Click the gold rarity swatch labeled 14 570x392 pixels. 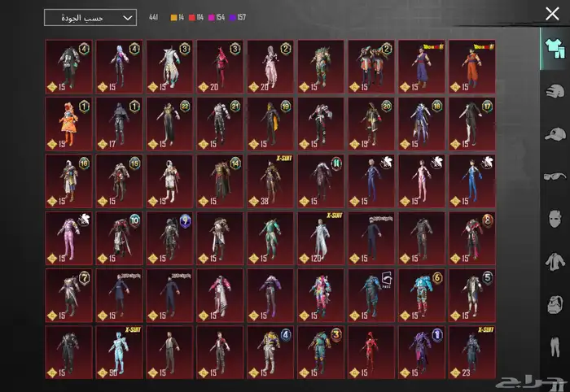point(173,17)
